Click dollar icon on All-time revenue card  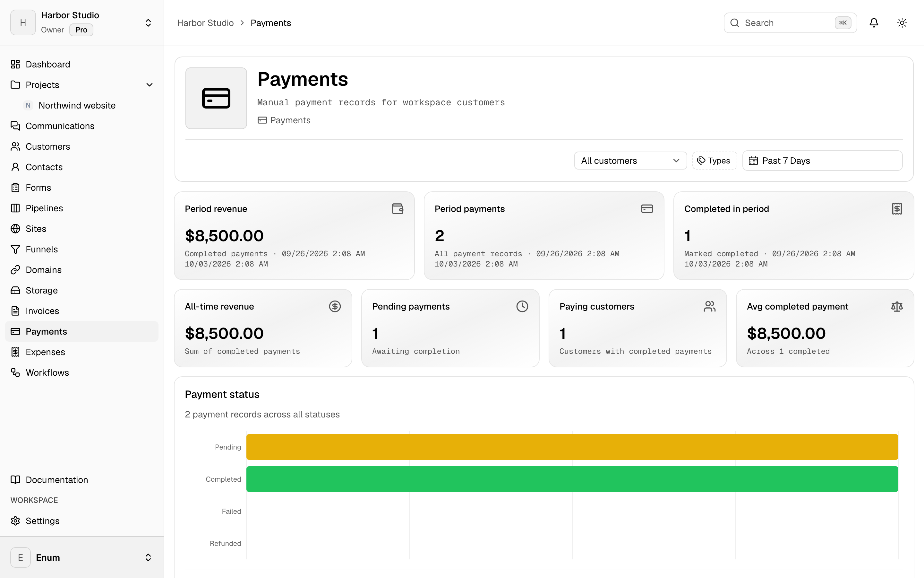(x=335, y=306)
